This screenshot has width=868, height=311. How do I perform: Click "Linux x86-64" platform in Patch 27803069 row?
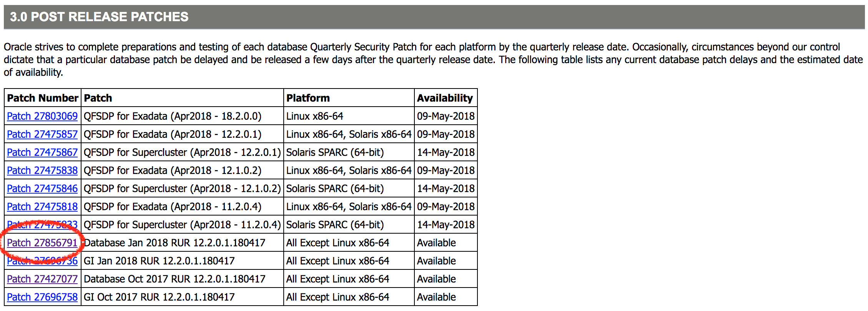[315, 116]
